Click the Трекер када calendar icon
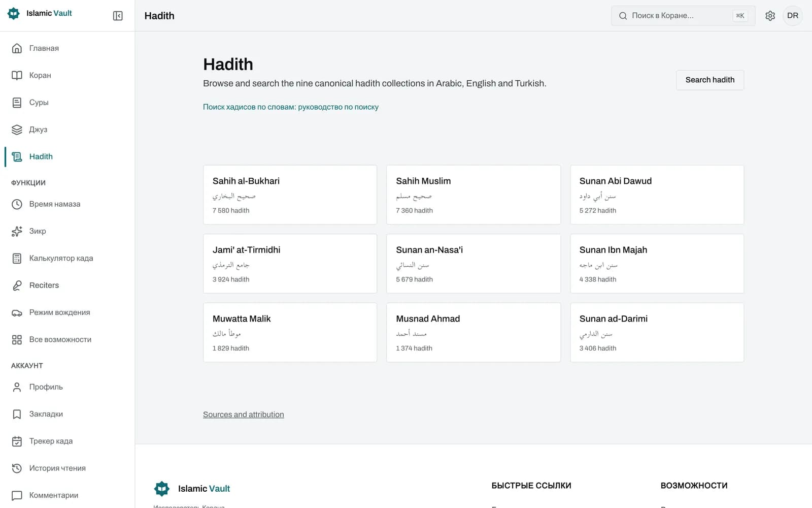 [17, 441]
